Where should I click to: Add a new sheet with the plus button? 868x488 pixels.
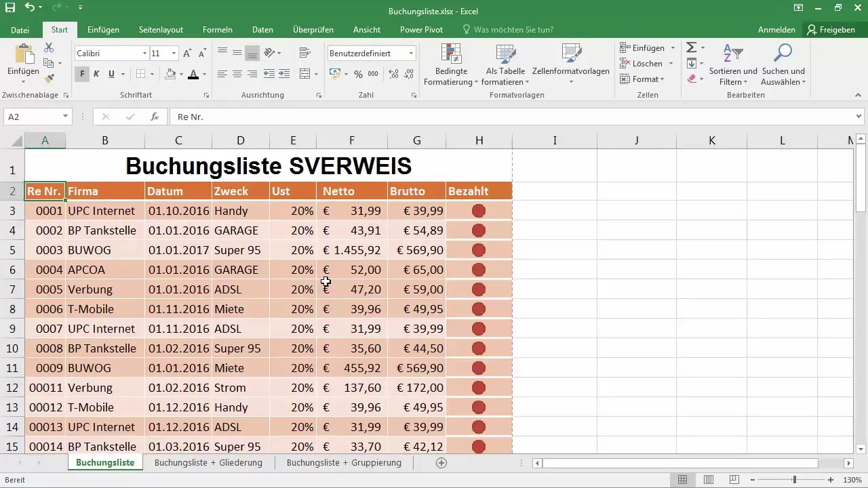coord(441,463)
